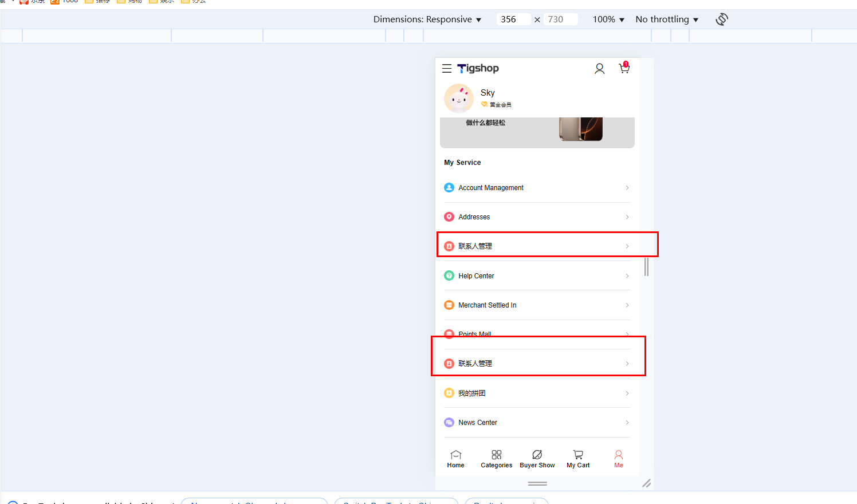857x504 pixels.
Task: Open Addresses service item
Action: [x=474, y=217]
